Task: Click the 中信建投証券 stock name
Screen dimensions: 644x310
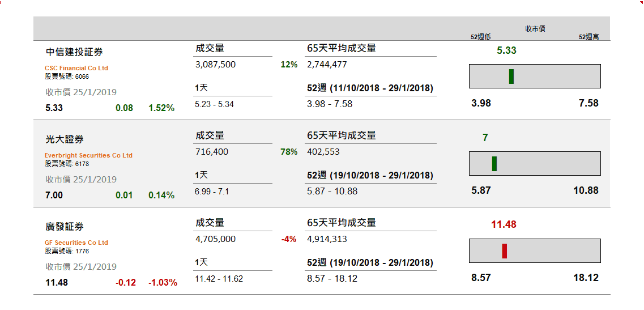Action: tap(74, 52)
